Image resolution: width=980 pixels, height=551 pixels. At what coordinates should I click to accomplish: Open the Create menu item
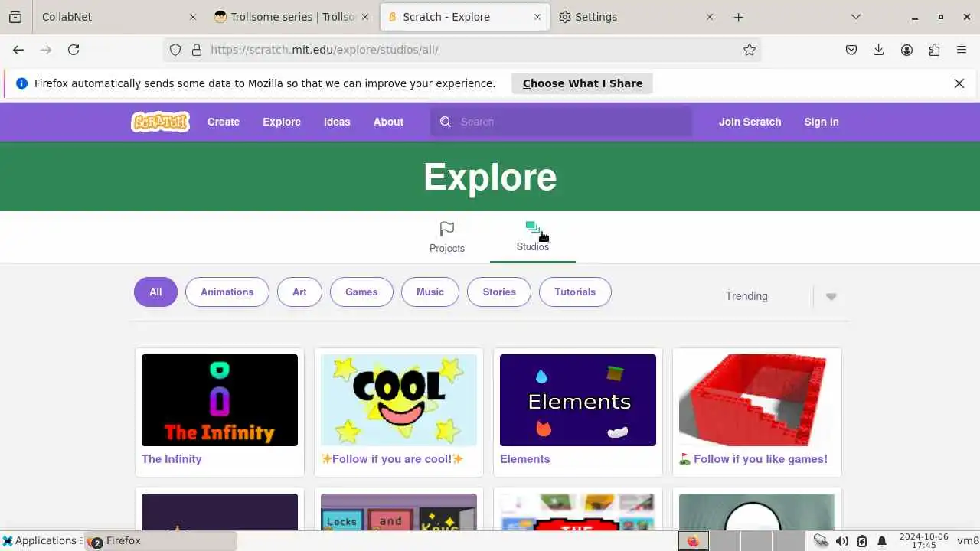coord(224,122)
